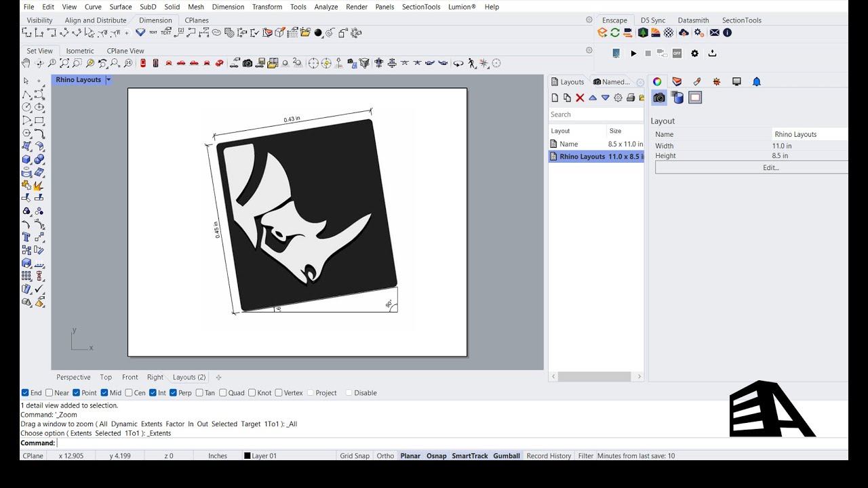Toggle Gumball in status bar
Image resolution: width=868 pixels, height=488 pixels.
(507, 456)
